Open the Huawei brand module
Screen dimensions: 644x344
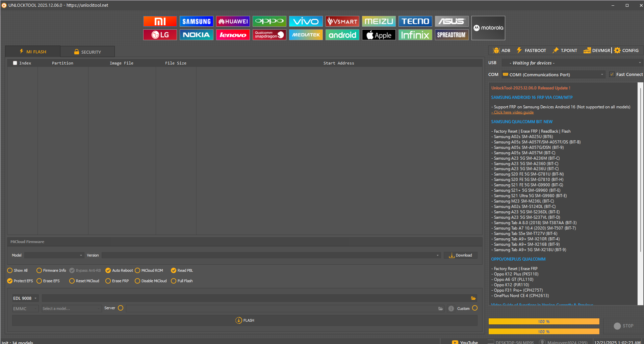click(233, 21)
